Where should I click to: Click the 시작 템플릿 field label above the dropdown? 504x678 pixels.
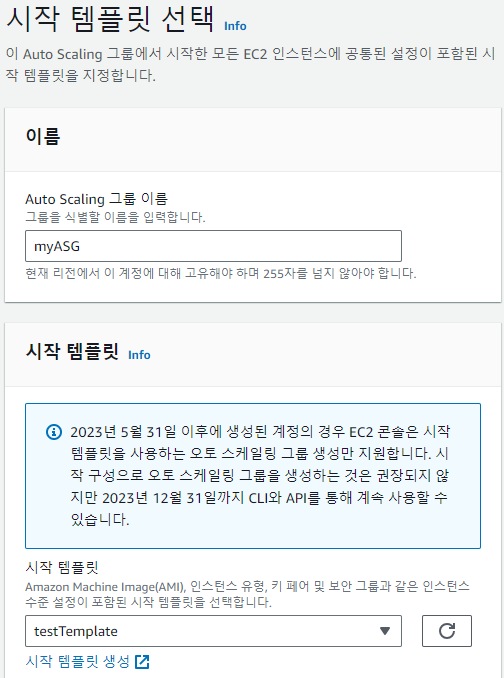click(x=62, y=567)
